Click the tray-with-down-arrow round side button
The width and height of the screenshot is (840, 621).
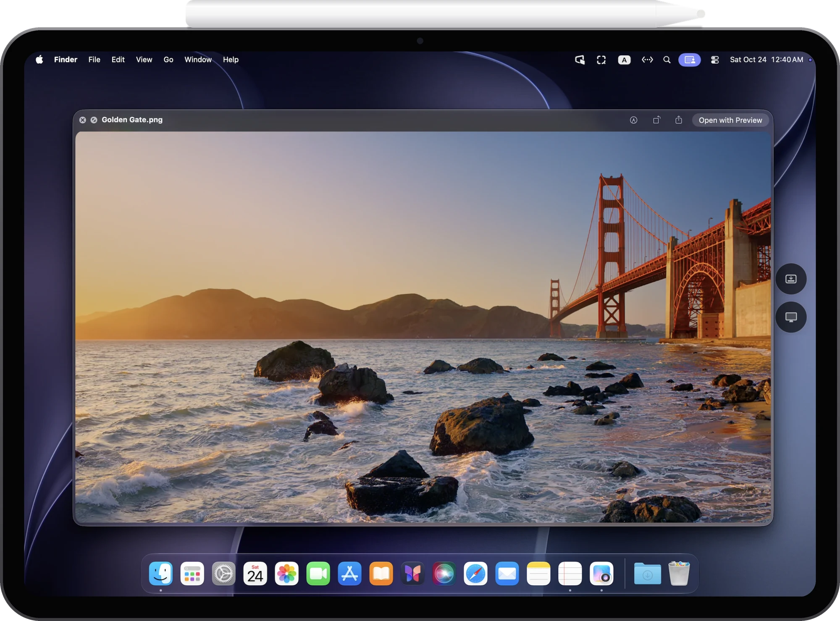[791, 279]
